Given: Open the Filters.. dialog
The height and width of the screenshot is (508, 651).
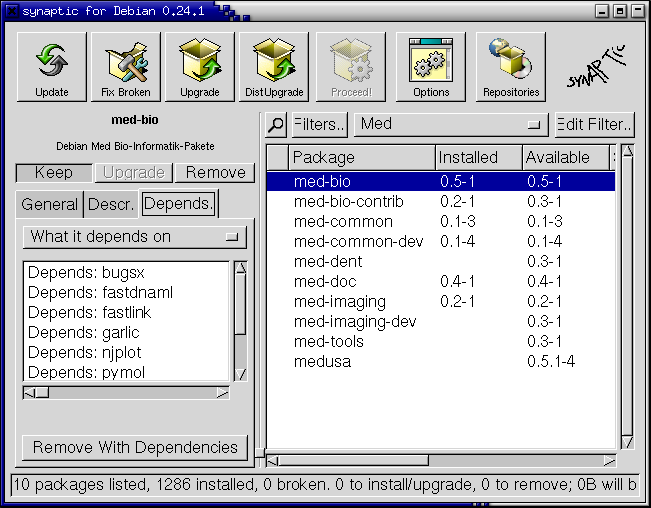Looking at the screenshot, I should [320, 125].
